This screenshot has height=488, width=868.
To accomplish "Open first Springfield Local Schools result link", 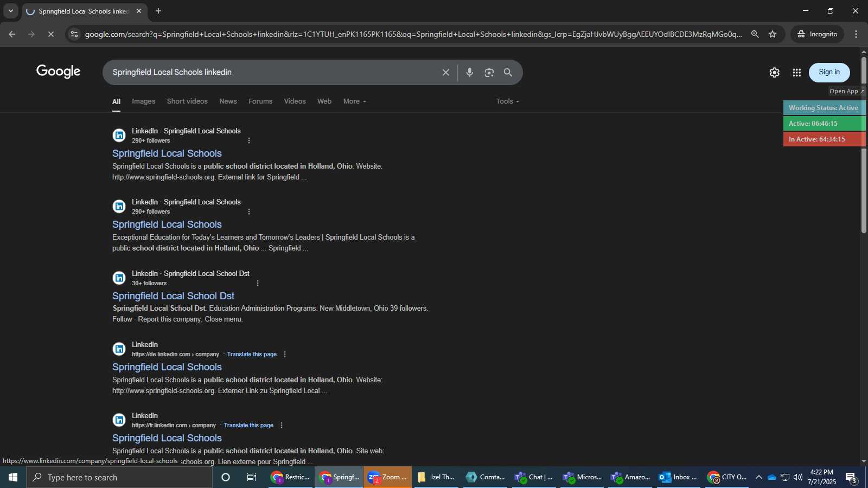I will pyautogui.click(x=167, y=153).
